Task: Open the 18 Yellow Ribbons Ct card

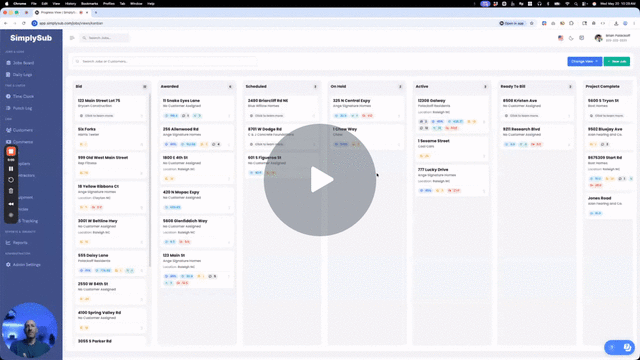Action: (x=110, y=197)
